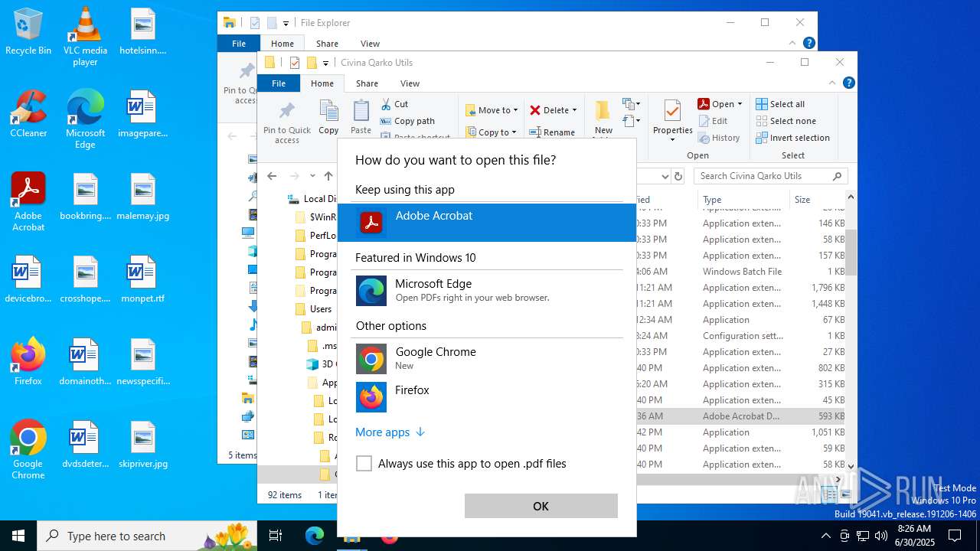Screen dimensions: 980x551
Task: Click History in the Open ribbon group
Action: pos(719,138)
